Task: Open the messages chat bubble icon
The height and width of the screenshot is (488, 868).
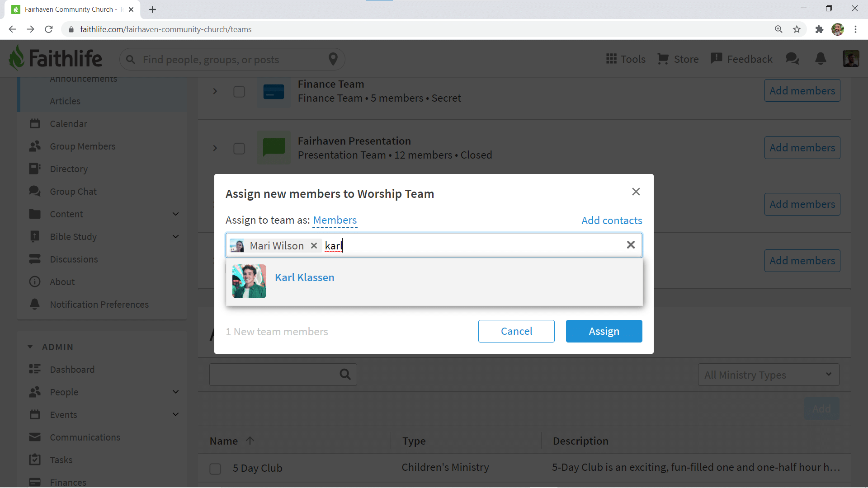Action: (x=792, y=59)
